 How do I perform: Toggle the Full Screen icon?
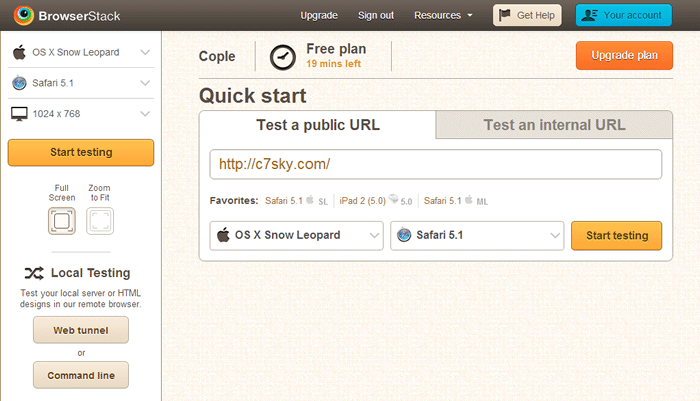(x=62, y=221)
